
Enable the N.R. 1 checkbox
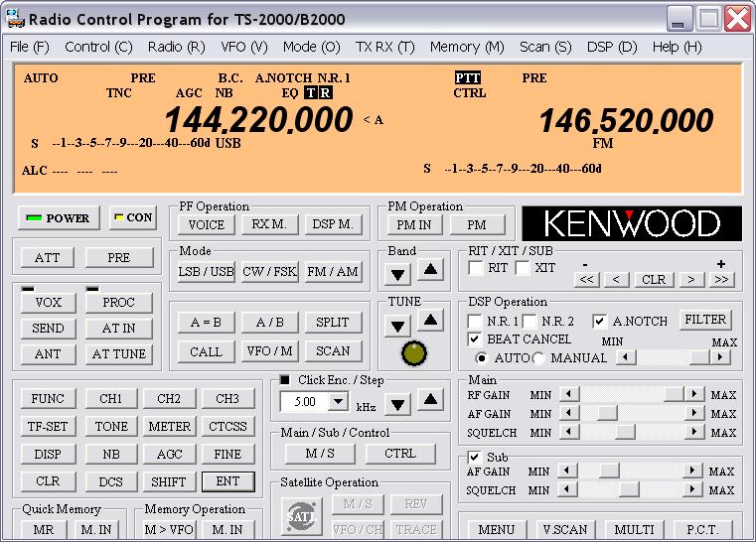(476, 322)
